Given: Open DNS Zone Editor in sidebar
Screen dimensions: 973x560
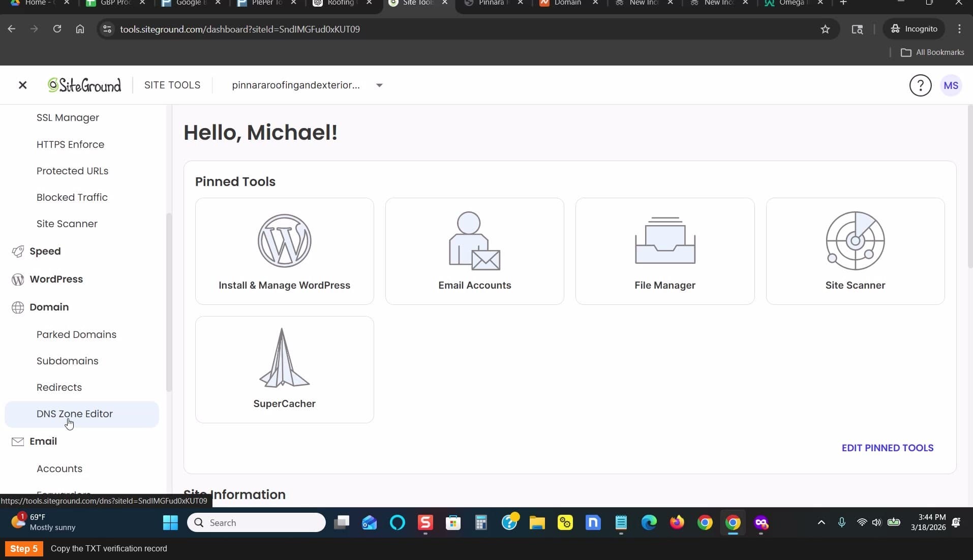Looking at the screenshot, I should pyautogui.click(x=82, y=414).
